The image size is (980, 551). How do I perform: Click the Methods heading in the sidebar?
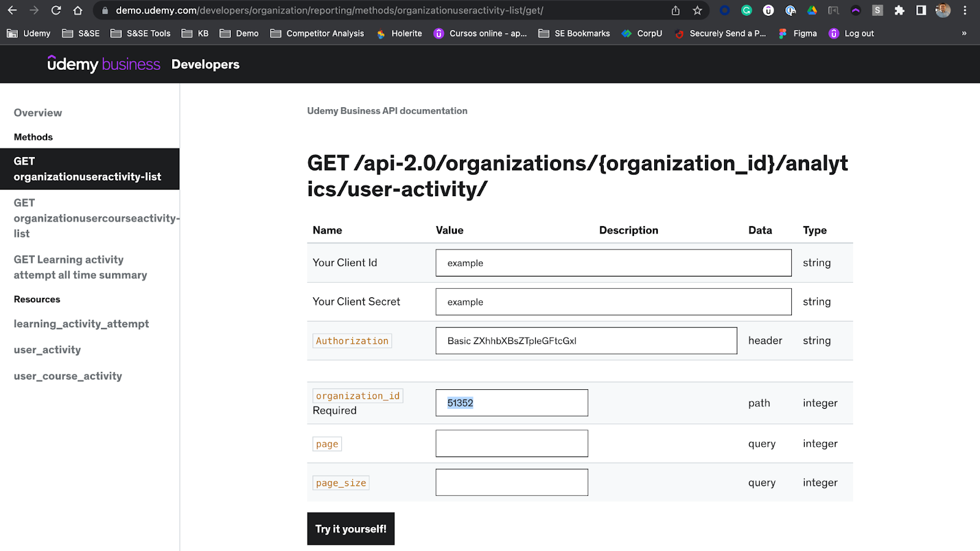tap(33, 137)
